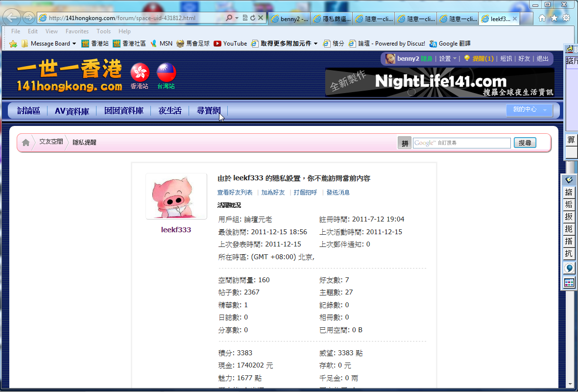The height and width of the screenshot is (392, 578).
Task: Expand the 我的中心 dropdown menu
Action: click(x=528, y=110)
